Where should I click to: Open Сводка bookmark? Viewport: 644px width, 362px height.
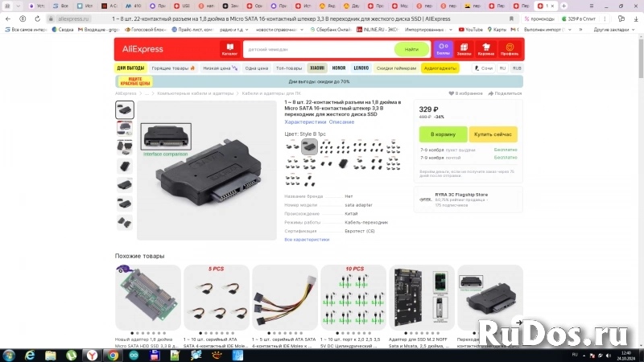click(x=63, y=30)
